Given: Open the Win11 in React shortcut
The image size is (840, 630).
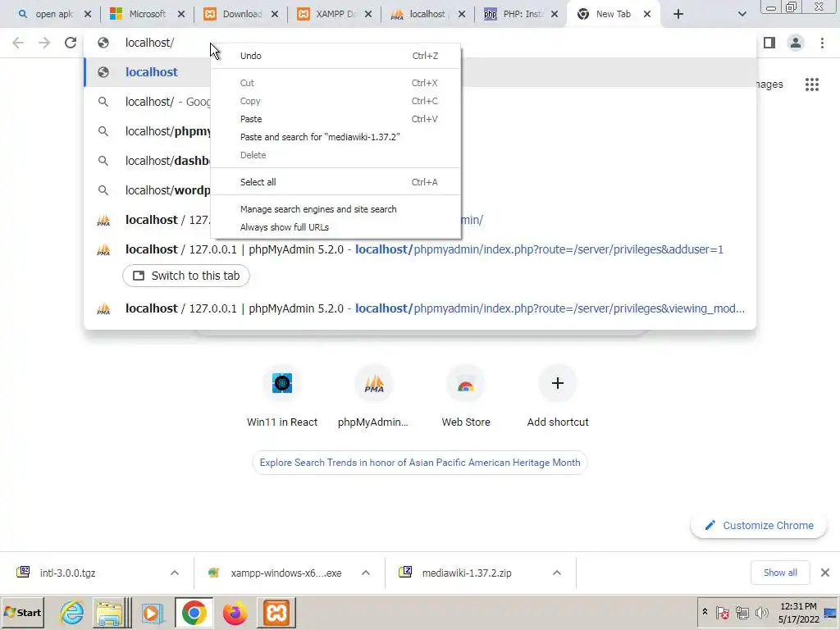Looking at the screenshot, I should 282,395.
